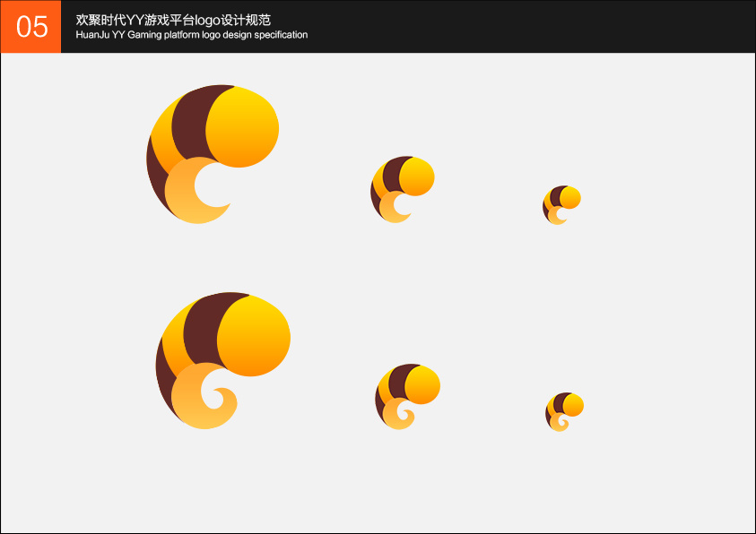Click the HuanJu YY Gaming platform label
This screenshot has height=534, width=756.
191,35
